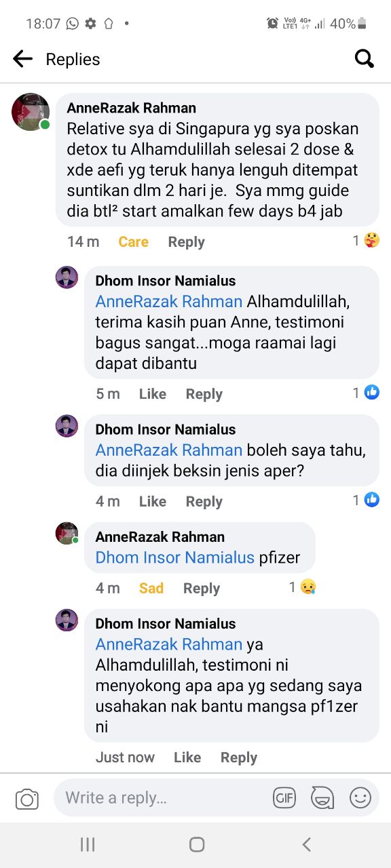Go back using the back arrow

coord(22,59)
